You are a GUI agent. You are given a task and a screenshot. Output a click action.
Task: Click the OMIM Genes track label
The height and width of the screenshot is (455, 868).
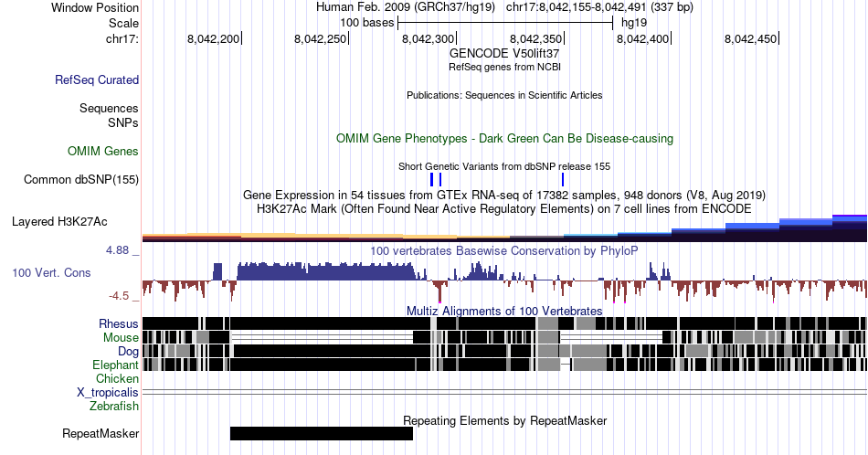click(103, 151)
